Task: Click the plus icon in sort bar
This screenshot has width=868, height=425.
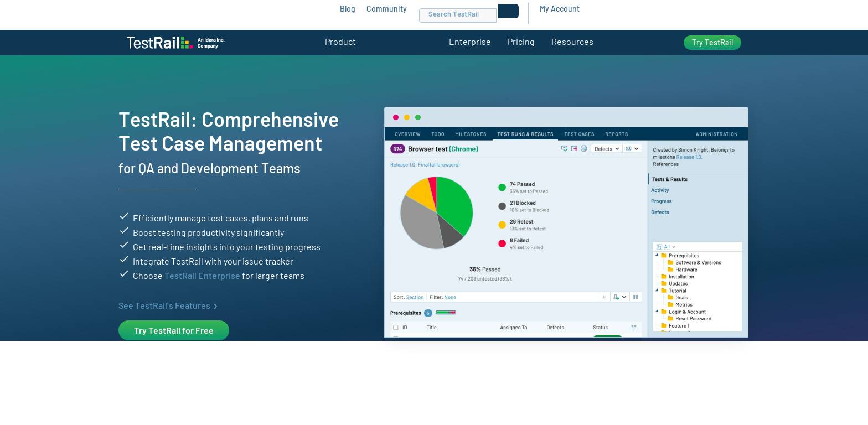Action: [x=604, y=297]
